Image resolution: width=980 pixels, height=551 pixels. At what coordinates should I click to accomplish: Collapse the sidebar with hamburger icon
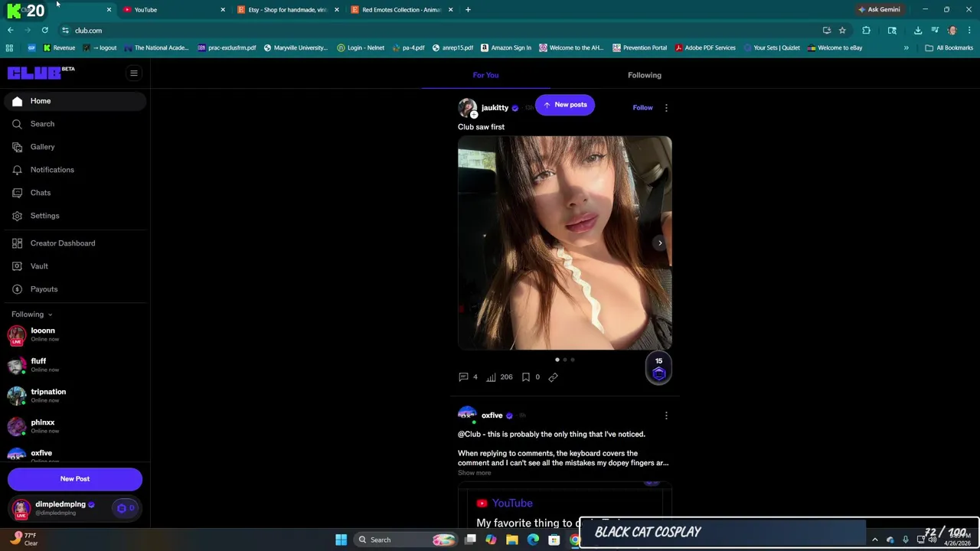click(x=133, y=73)
